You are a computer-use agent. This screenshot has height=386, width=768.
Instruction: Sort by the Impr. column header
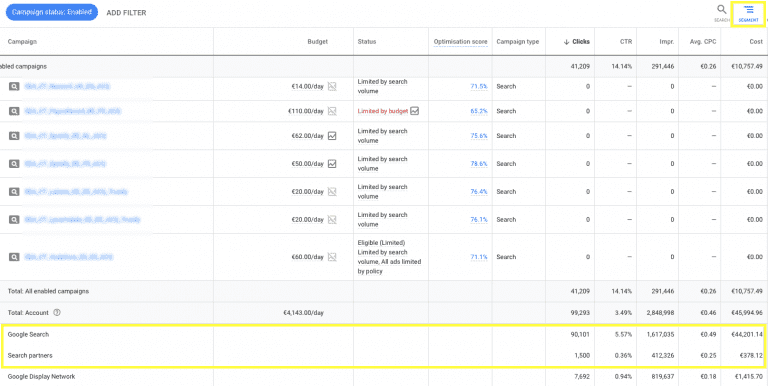pos(667,42)
